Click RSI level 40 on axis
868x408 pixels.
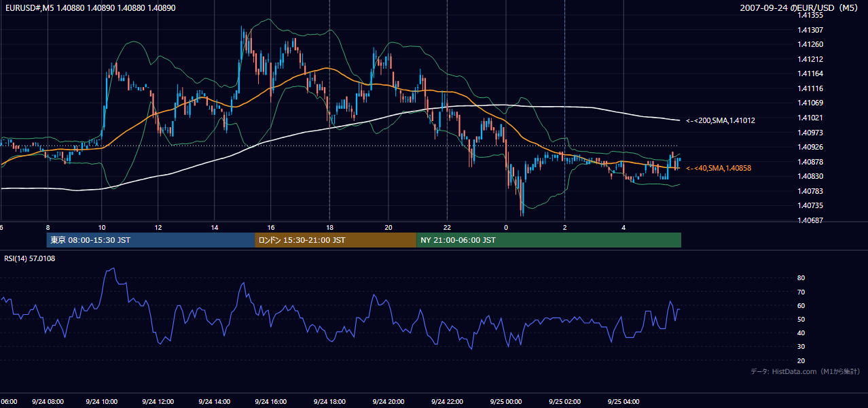801,333
